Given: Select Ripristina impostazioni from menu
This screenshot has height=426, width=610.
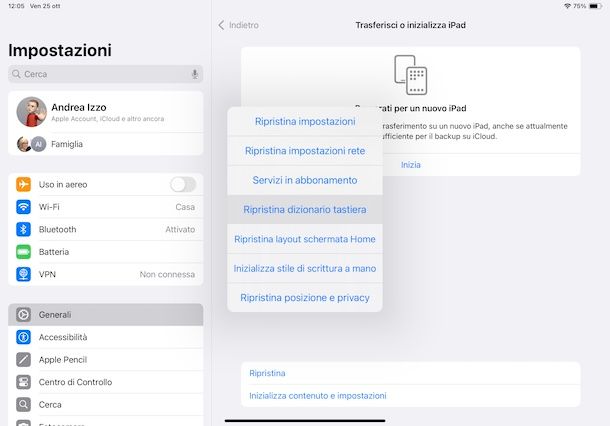Looking at the screenshot, I should point(305,121).
